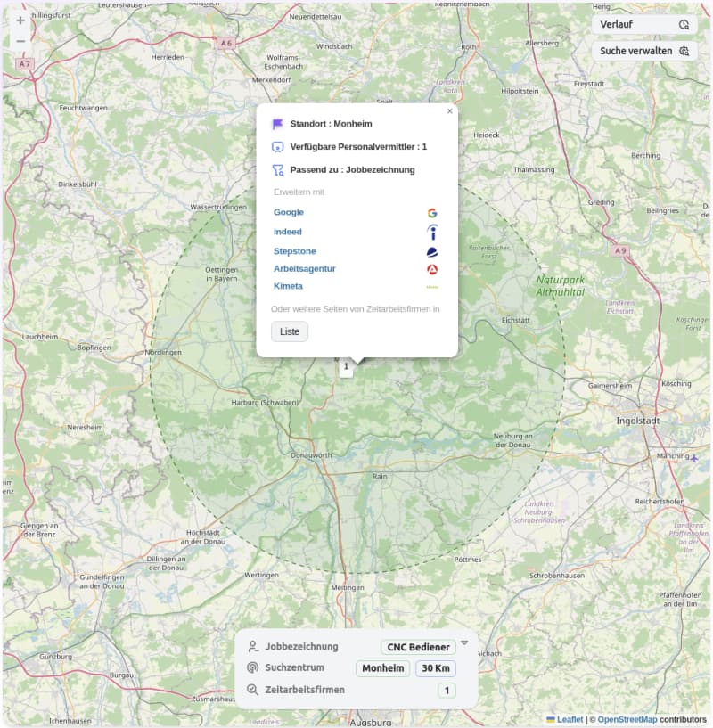Open the CNC Bediener job selector
This screenshot has width=713, height=728.
pos(416,647)
